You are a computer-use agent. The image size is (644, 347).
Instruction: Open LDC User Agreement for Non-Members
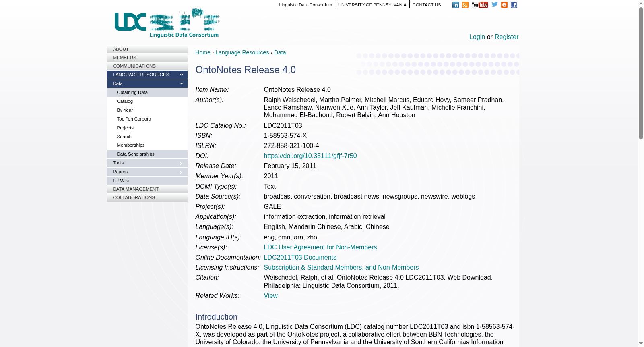coord(320,247)
